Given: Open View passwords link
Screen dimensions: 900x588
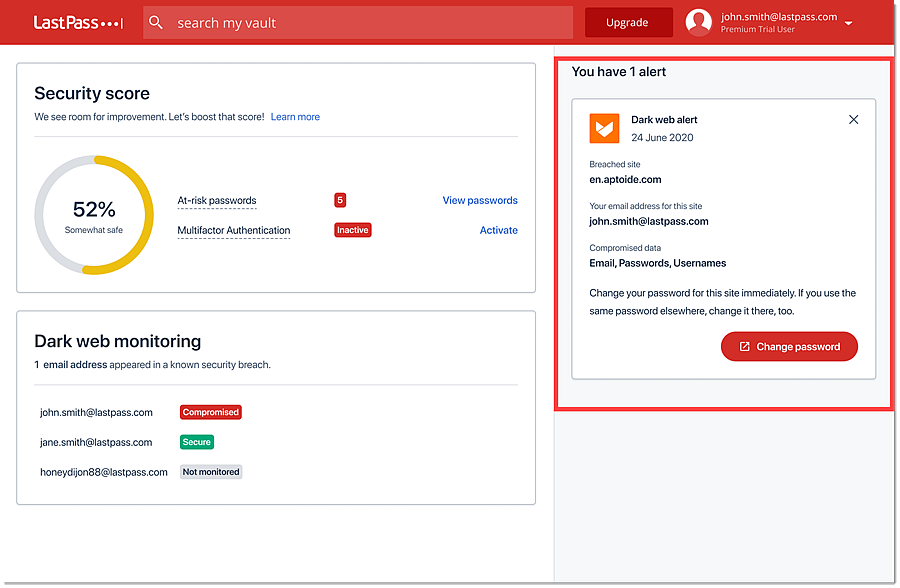Looking at the screenshot, I should pos(480,200).
